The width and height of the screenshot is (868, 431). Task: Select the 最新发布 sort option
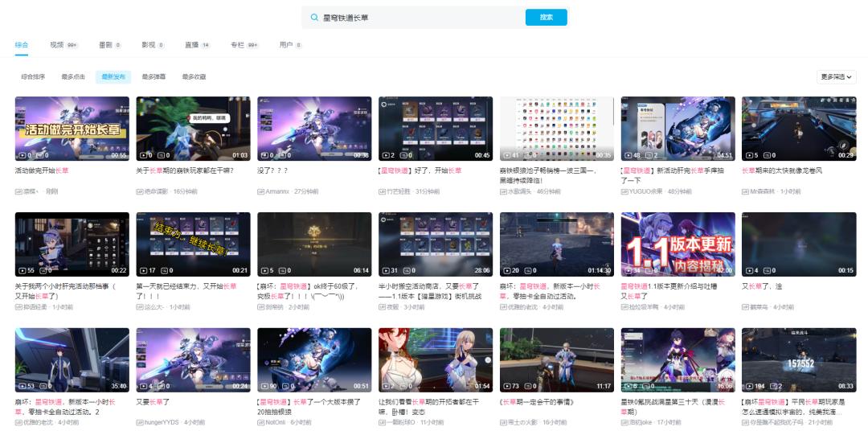click(113, 77)
